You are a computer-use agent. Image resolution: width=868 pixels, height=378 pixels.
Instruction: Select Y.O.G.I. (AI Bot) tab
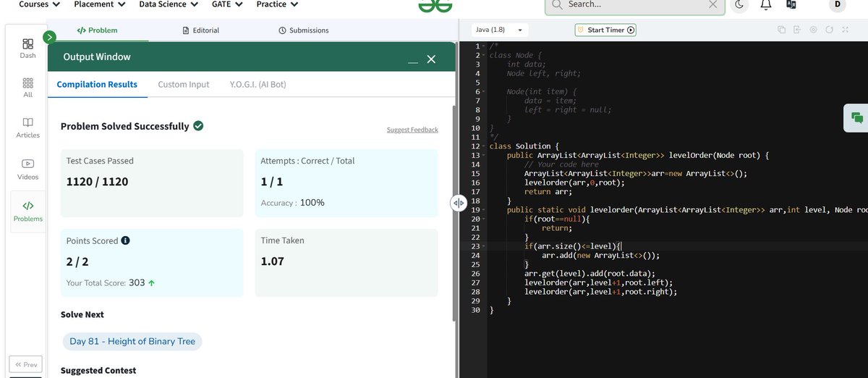pyautogui.click(x=258, y=85)
